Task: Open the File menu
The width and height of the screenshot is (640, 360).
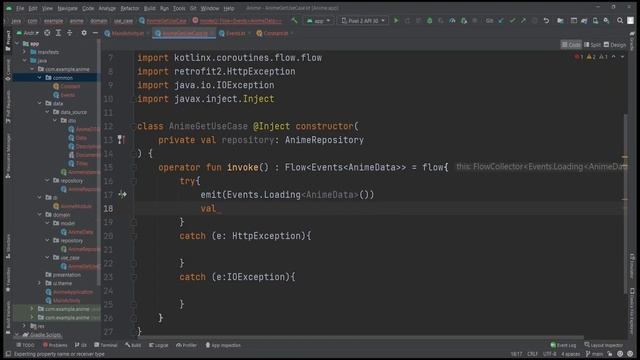Action: (x=20, y=8)
